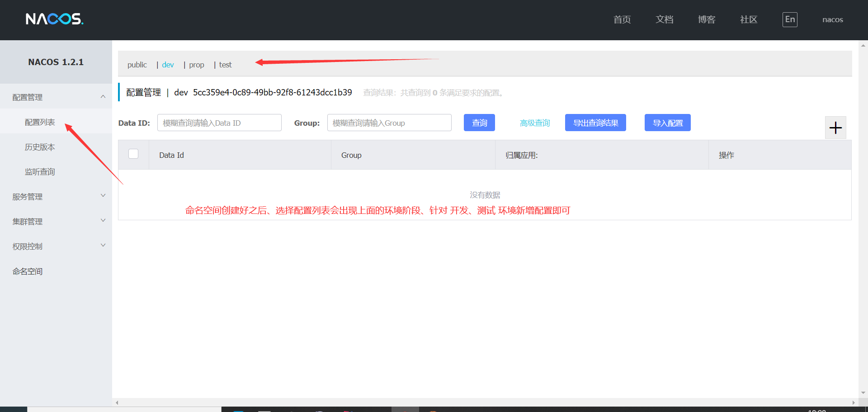Image resolution: width=868 pixels, height=412 pixels.
Task: Switch to the public namespace tab
Action: 137,65
